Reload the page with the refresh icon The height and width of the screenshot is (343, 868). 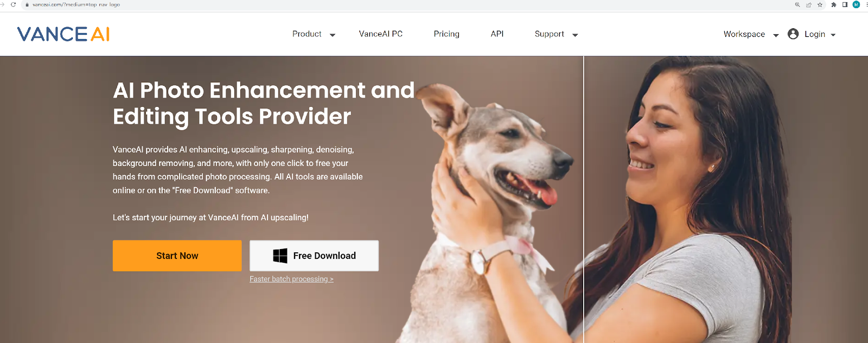[13, 4]
